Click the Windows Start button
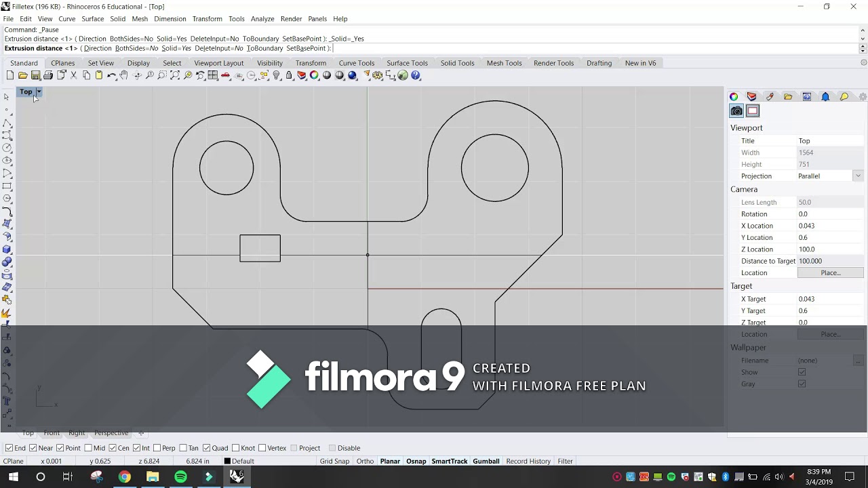This screenshot has width=868, height=488. pyautogui.click(x=14, y=477)
